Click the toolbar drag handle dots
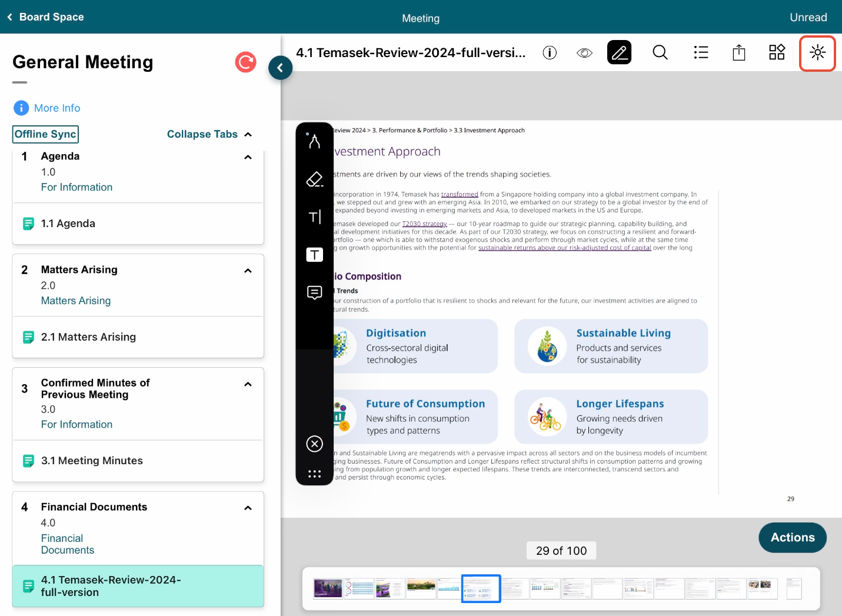 (314, 474)
